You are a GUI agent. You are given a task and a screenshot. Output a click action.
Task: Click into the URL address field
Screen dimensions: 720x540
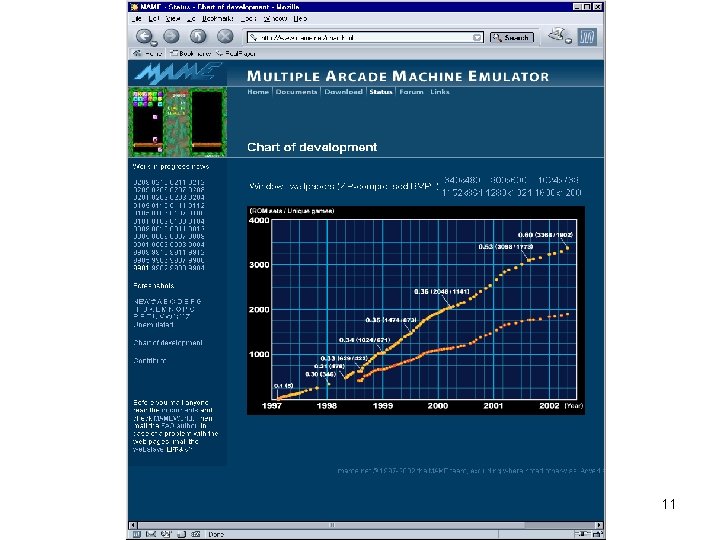coord(365,38)
